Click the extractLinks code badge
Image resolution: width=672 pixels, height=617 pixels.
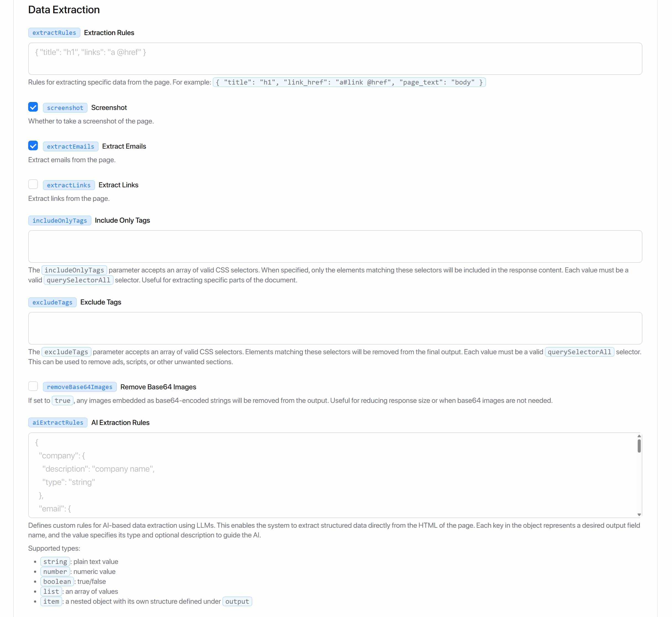coord(69,185)
